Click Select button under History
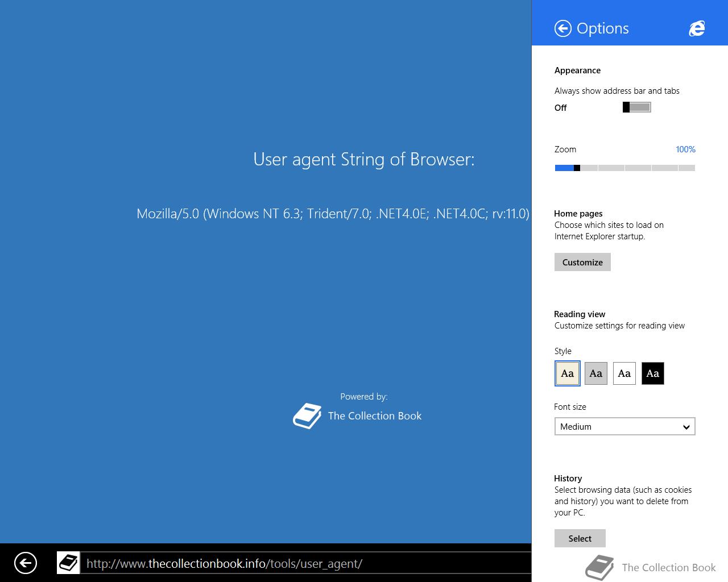This screenshot has width=728, height=582. (x=580, y=538)
